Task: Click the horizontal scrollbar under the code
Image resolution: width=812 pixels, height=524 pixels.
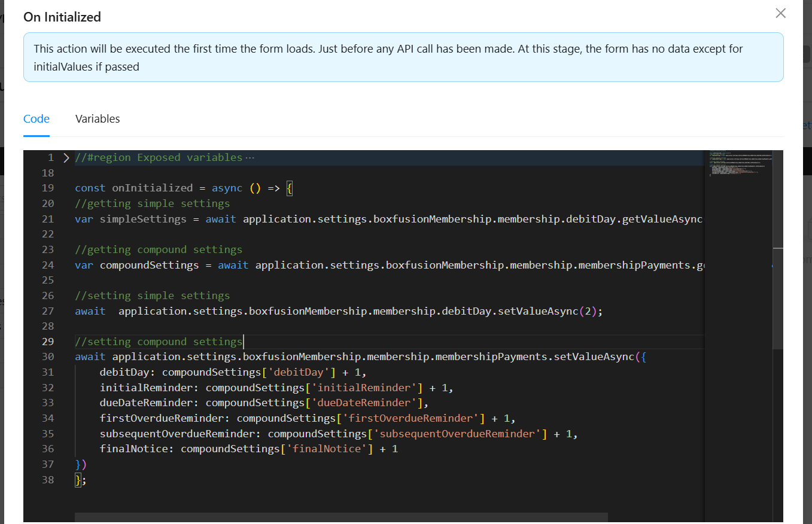Action: tap(341, 518)
